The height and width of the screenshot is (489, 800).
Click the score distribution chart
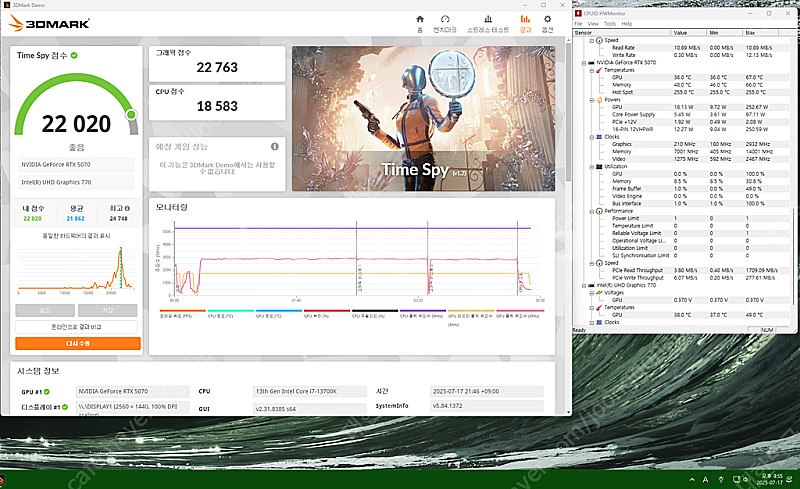tap(76, 269)
